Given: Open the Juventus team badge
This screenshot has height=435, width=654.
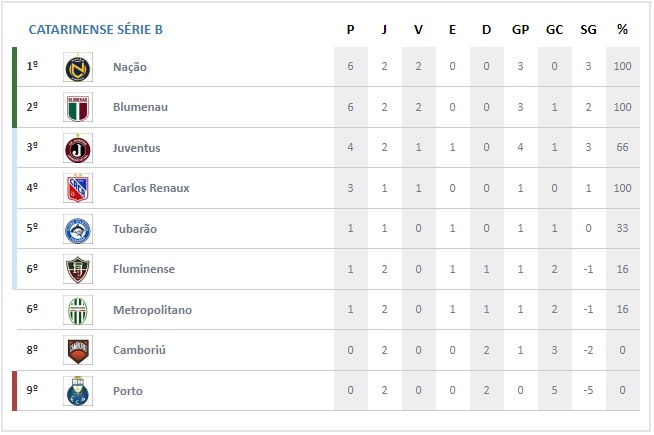Looking at the screenshot, I should (78, 148).
